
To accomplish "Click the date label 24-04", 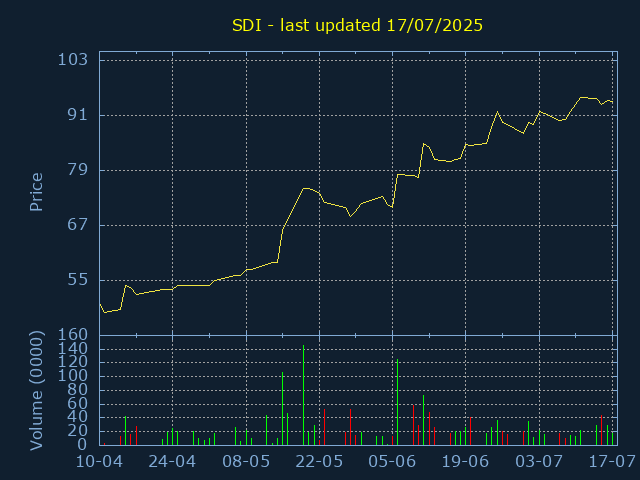I will (x=172, y=462).
